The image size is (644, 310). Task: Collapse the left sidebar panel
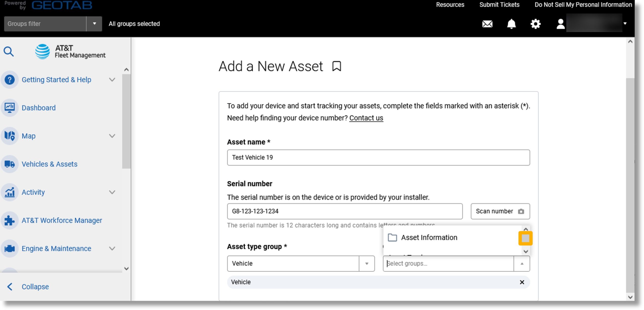coord(35,287)
